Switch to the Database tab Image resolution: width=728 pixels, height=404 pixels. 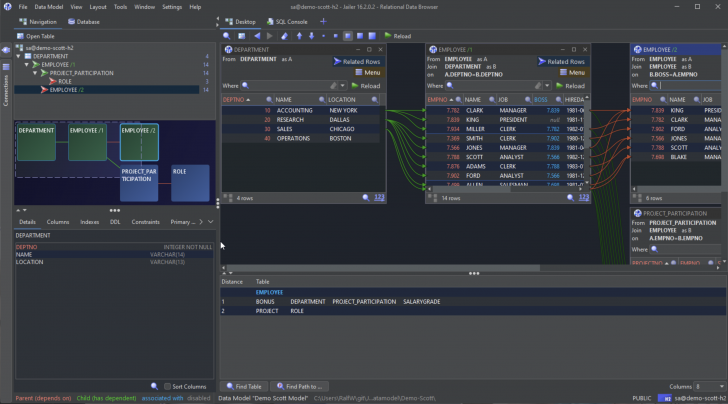pos(84,20)
